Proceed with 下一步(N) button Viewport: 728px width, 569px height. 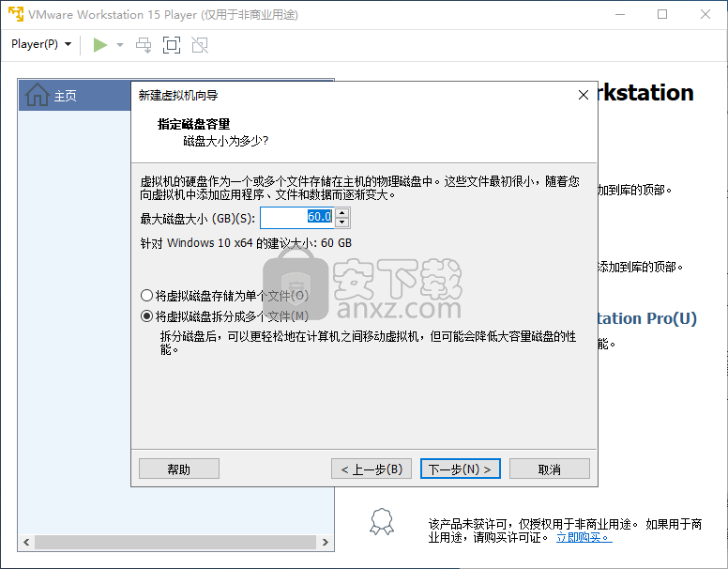pos(460,469)
